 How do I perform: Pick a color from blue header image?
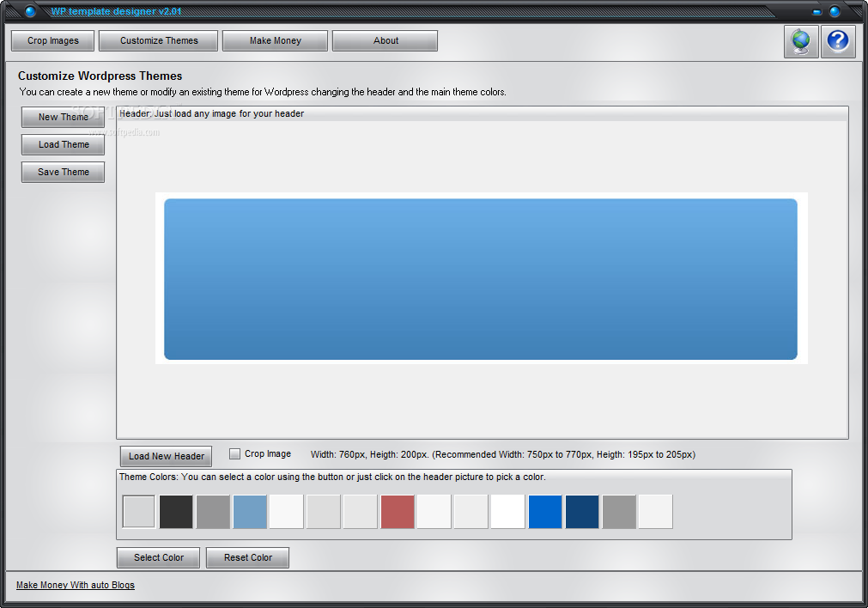tap(481, 279)
